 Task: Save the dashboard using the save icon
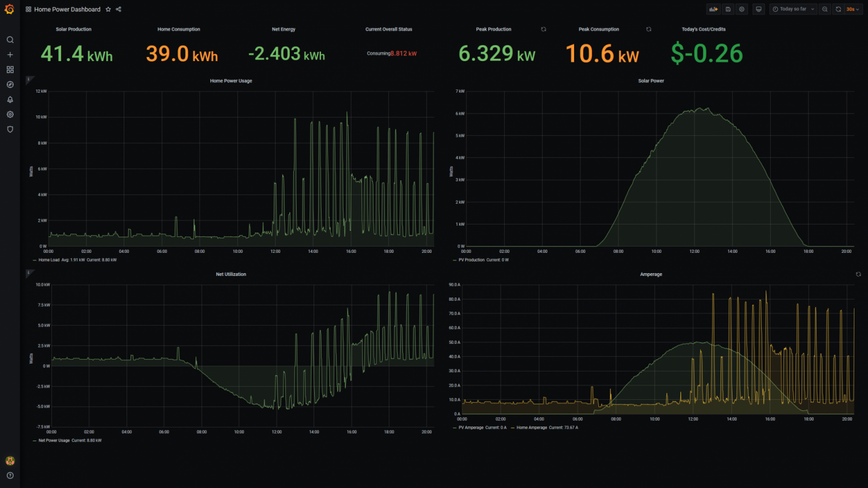pyautogui.click(x=727, y=9)
